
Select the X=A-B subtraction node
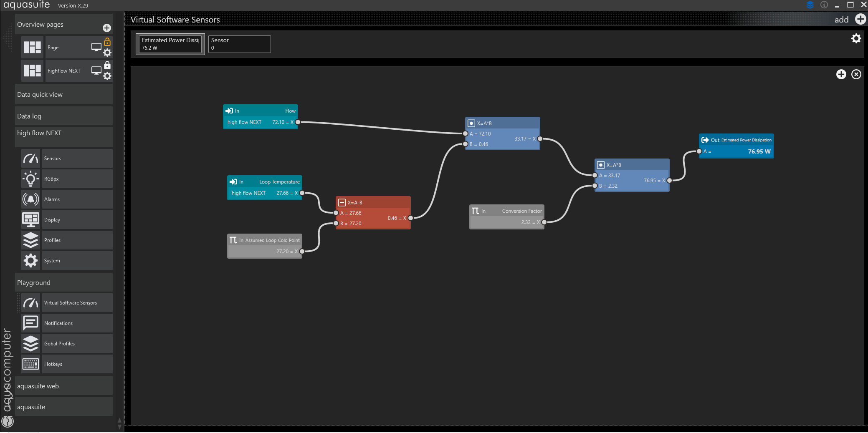[373, 203]
